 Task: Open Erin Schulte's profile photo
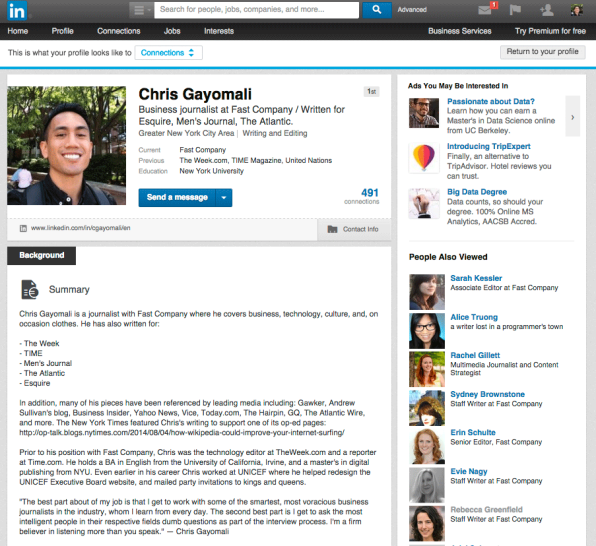tap(427, 446)
